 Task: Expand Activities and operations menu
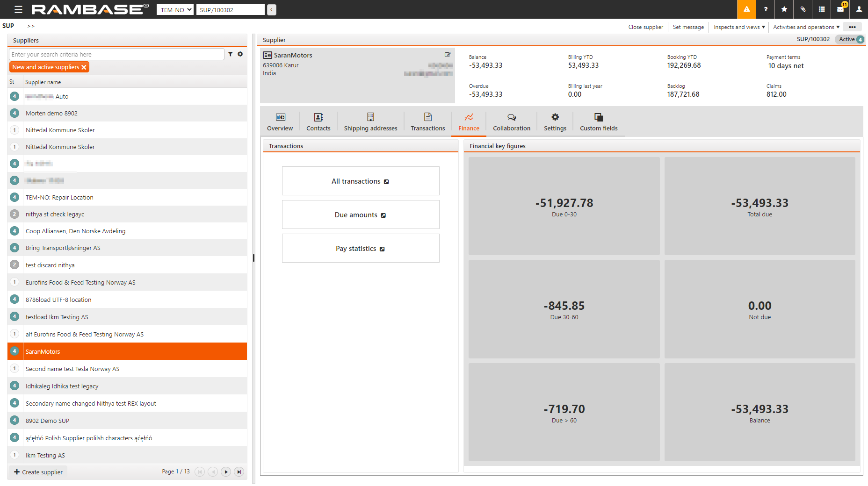pyautogui.click(x=806, y=27)
